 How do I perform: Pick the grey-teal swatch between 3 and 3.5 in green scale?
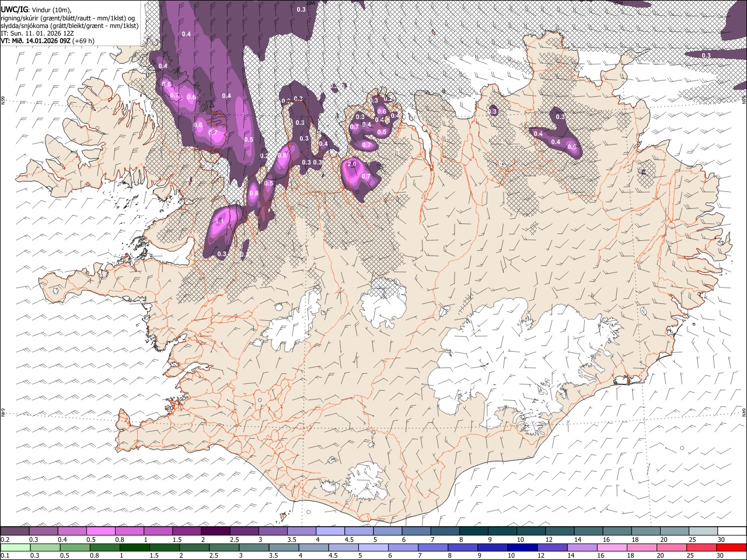(x=254, y=547)
